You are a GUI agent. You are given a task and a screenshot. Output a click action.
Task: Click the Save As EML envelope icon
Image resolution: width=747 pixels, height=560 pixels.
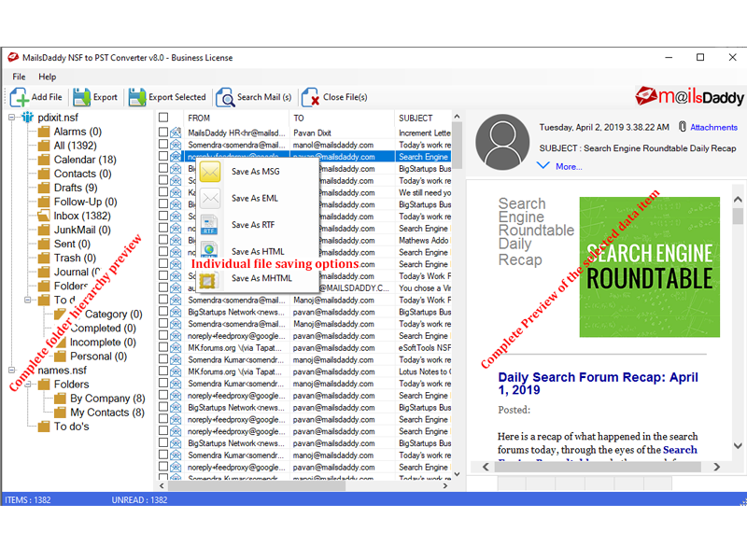click(x=209, y=198)
